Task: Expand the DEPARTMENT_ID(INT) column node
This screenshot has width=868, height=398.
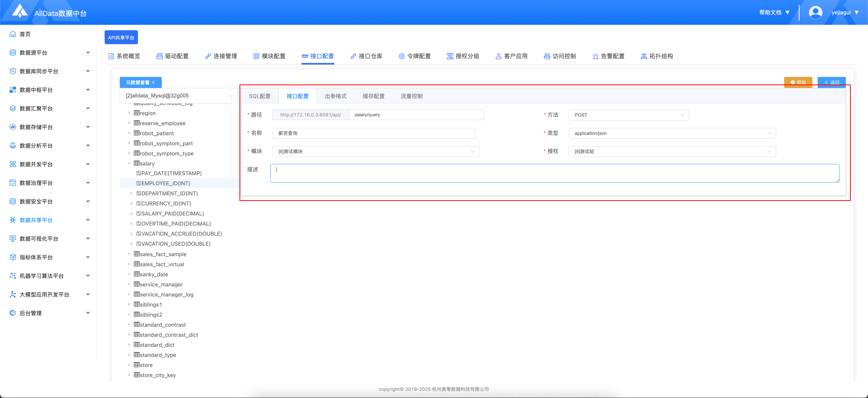Action: pos(131,193)
